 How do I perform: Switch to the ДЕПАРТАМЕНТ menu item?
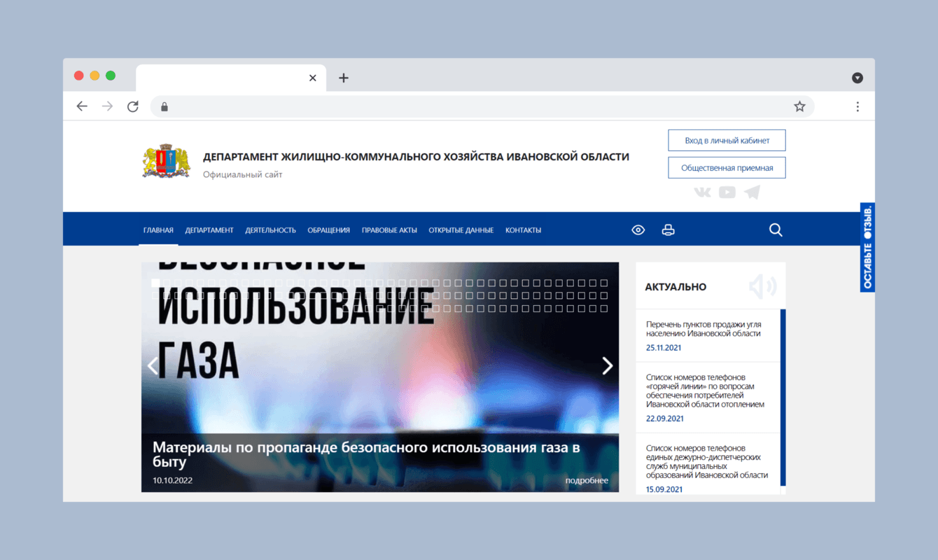[209, 230]
